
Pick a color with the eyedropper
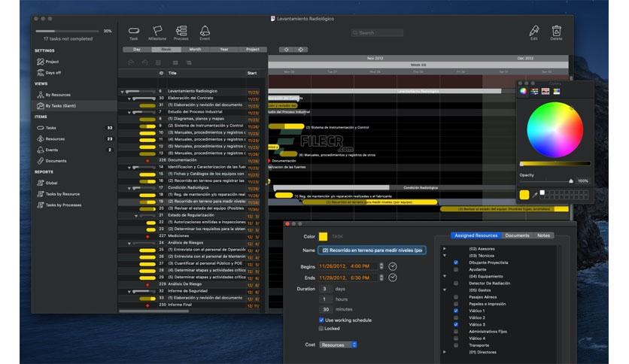point(535,195)
